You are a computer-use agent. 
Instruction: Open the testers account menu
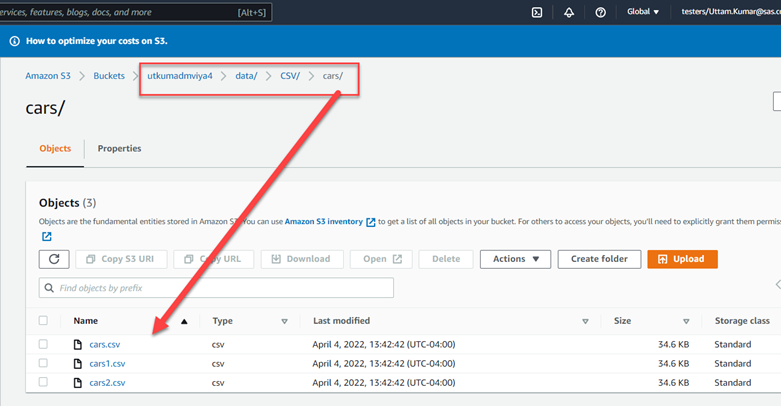point(731,11)
